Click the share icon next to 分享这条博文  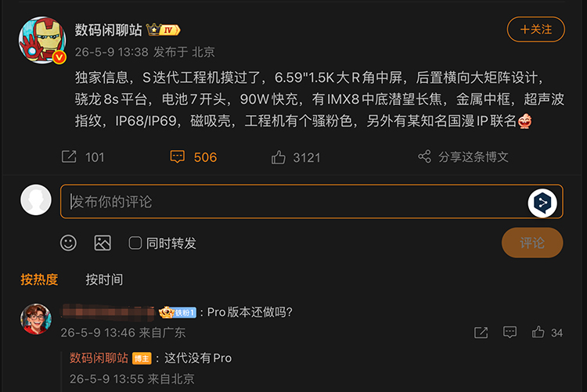424,156
